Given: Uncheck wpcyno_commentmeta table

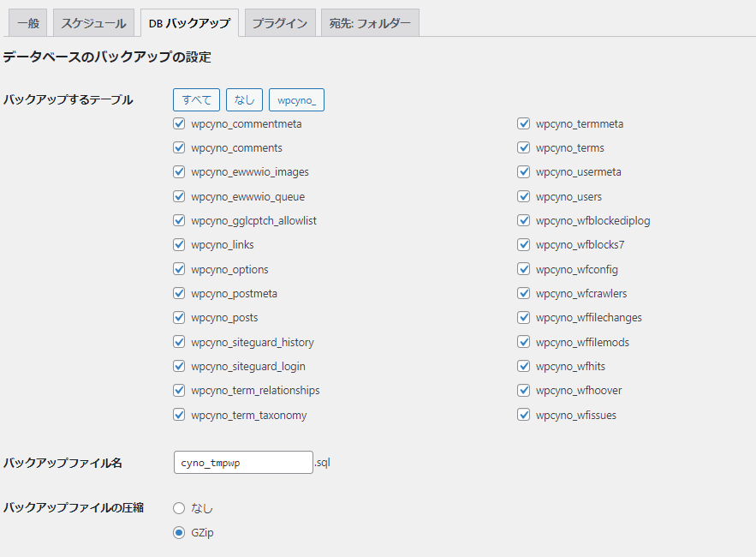Looking at the screenshot, I should tap(179, 123).
